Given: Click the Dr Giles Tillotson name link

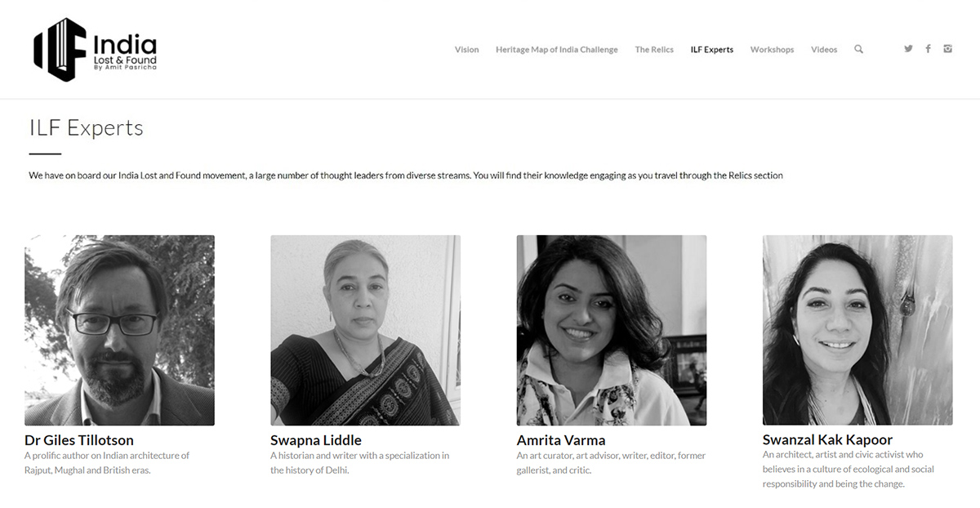Looking at the screenshot, I should (x=78, y=439).
